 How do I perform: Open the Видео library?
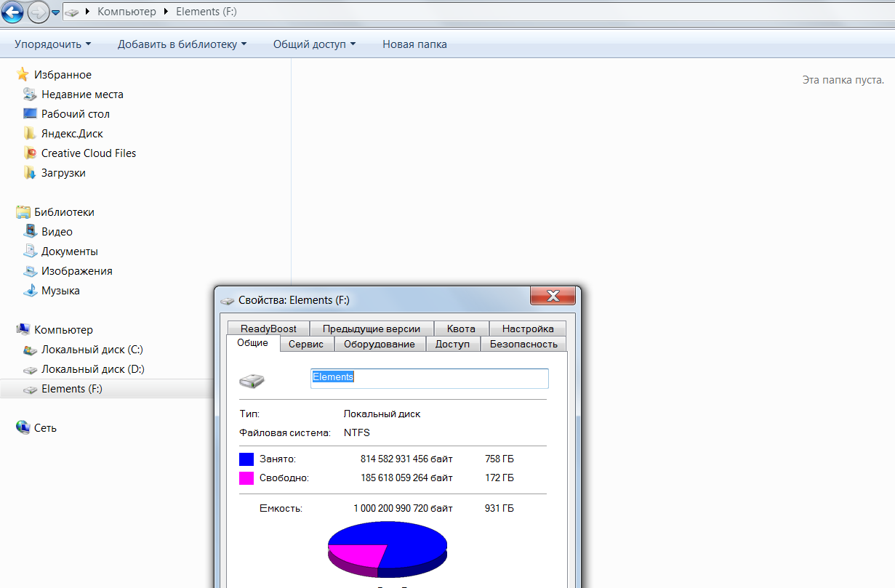(57, 232)
